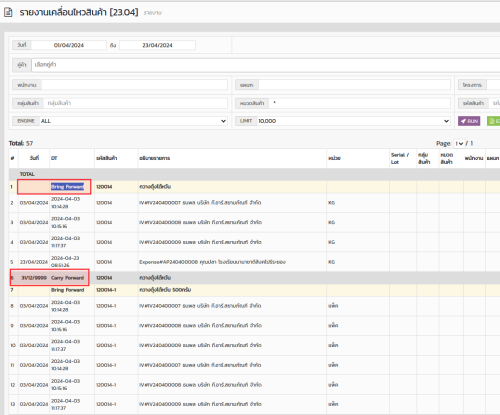500x415 pixels.
Task: Click the product category field with asterisk
Action: [360, 103]
